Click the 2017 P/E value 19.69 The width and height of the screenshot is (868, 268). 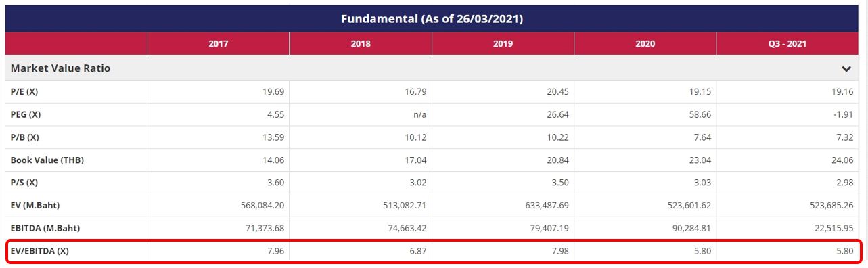tap(273, 91)
